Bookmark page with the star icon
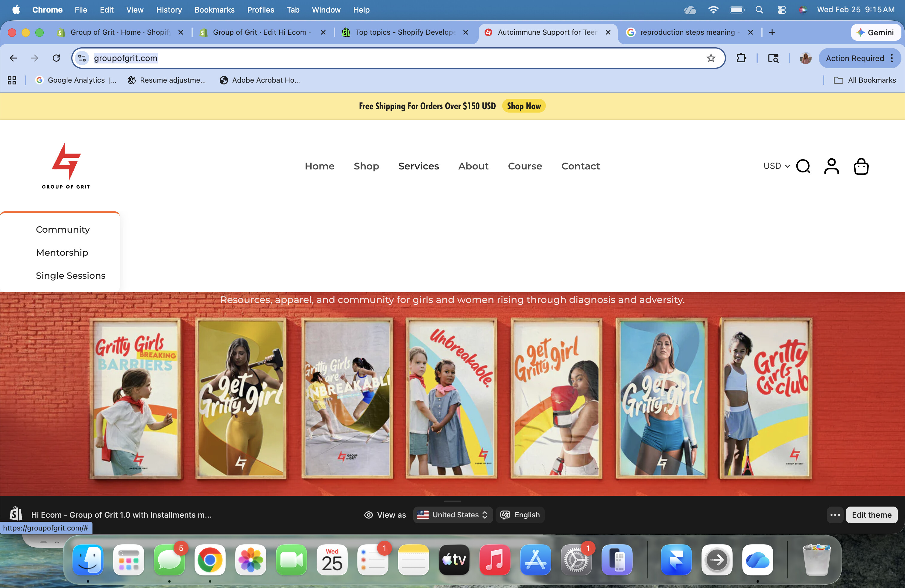The width and height of the screenshot is (905, 588). 711,58
